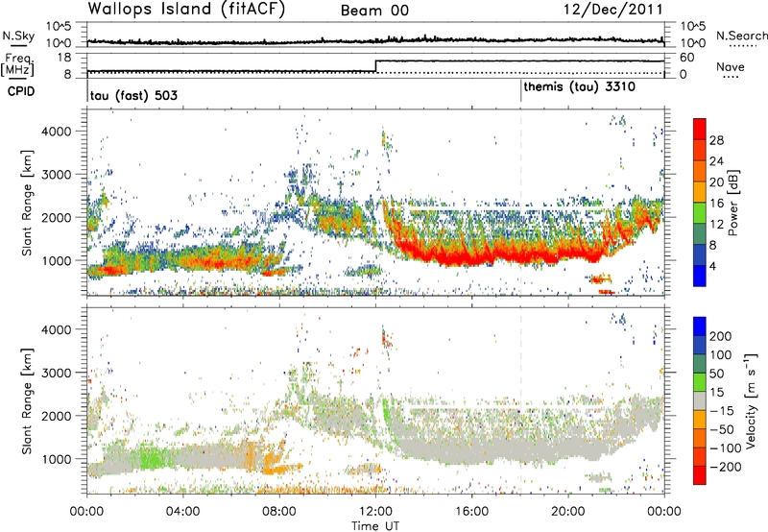Click the 'N.Search' legend label
The height and width of the screenshot is (532, 768).
click(741, 36)
